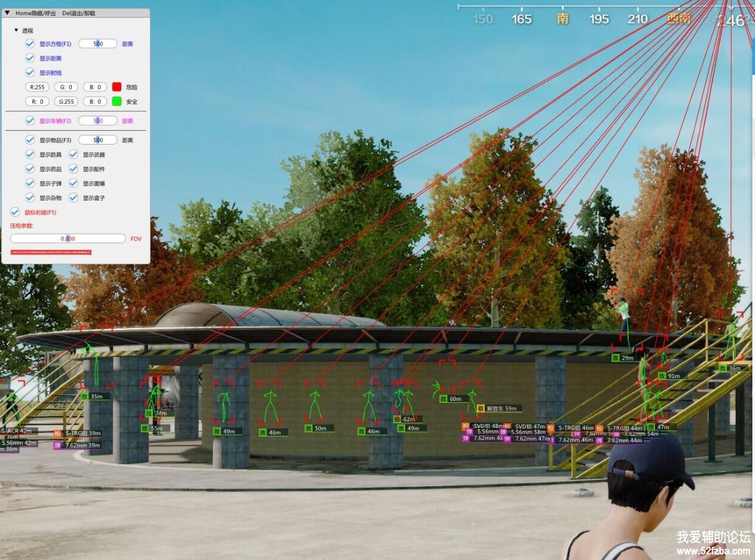Click the 显示物品 distance slider showing 500

pos(98,140)
